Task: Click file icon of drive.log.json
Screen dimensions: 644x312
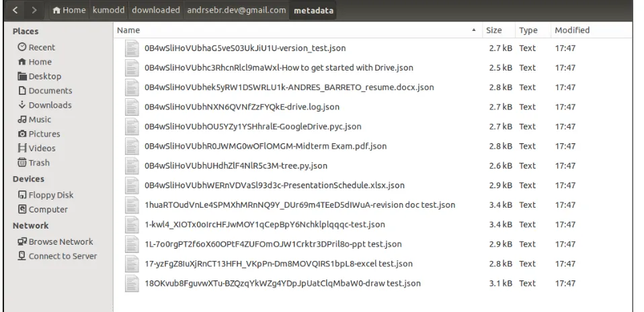Action: 132,107
